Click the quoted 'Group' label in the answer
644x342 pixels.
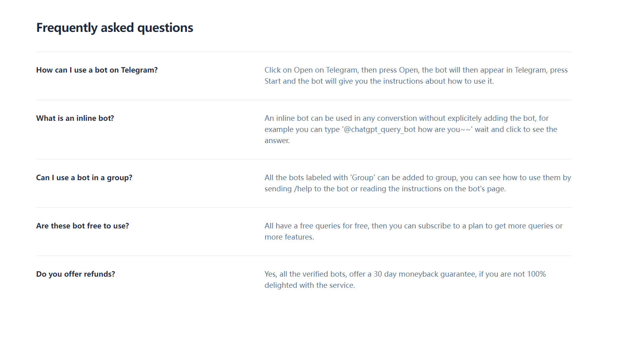(363, 178)
